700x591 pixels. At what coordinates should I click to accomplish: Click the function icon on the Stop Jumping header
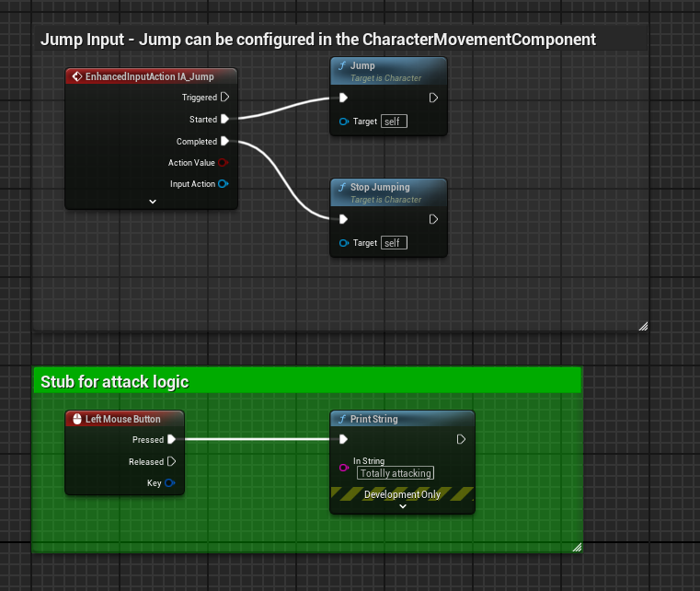click(342, 187)
